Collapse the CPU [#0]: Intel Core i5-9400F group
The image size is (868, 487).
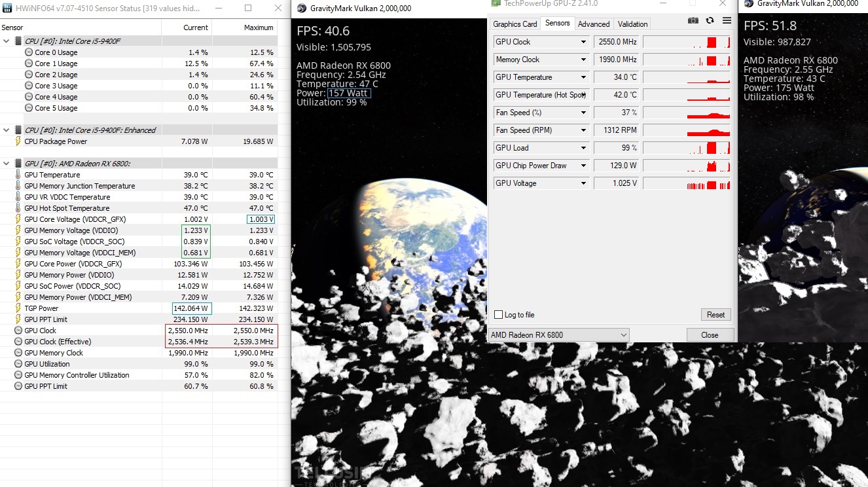click(x=7, y=41)
